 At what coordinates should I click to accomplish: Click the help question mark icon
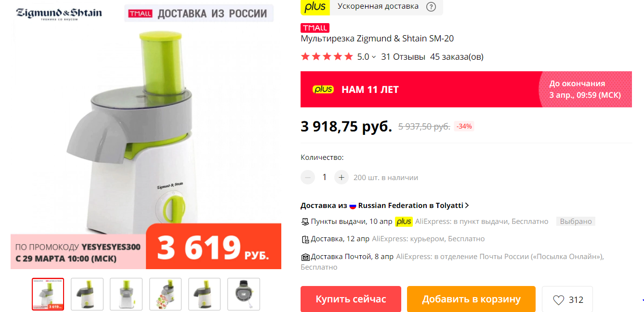coord(431,7)
